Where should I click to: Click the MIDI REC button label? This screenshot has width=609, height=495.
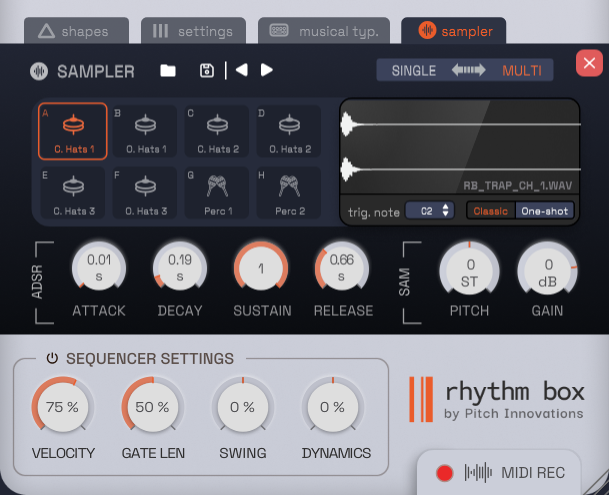(533, 473)
